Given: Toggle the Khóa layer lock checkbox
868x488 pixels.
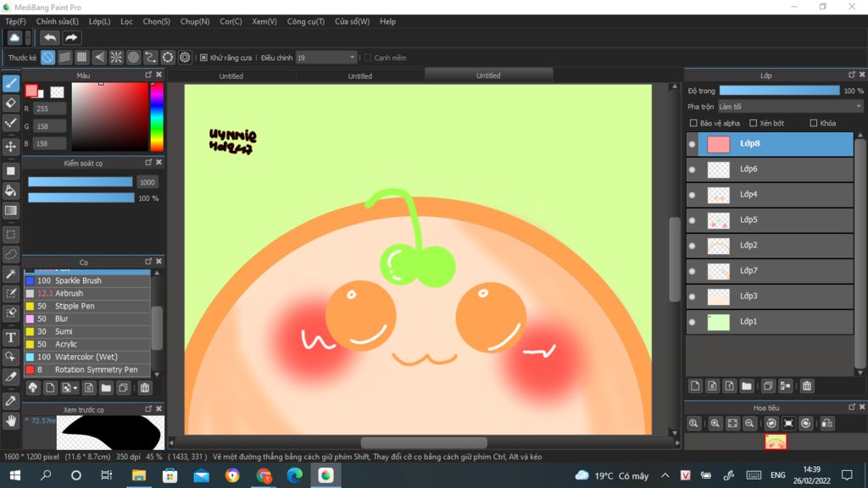Looking at the screenshot, I should tap(814, 123).
